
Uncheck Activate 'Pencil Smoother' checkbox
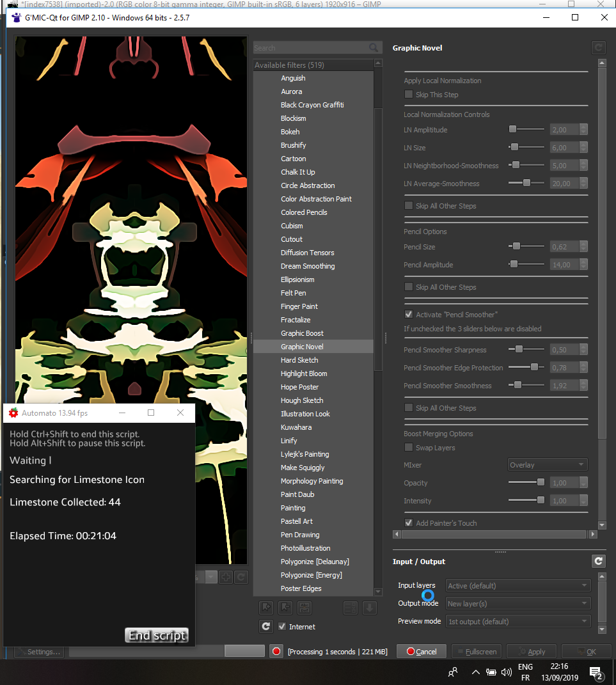(409, 314)
